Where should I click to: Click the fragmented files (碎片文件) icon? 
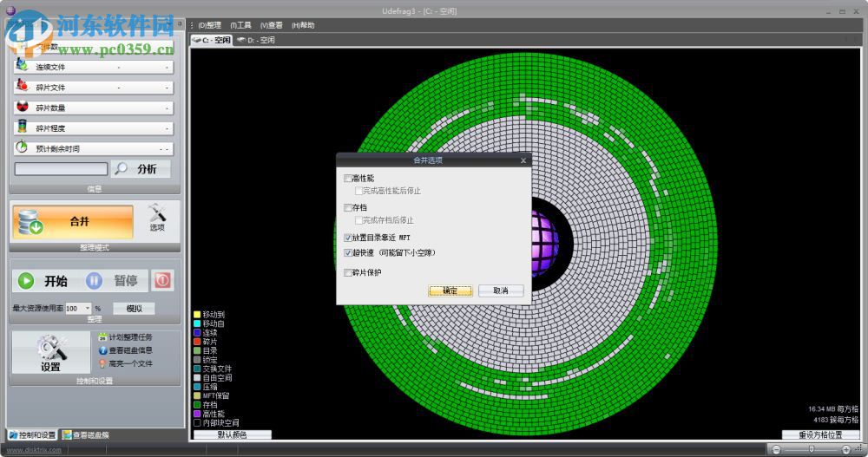point(22,86)
